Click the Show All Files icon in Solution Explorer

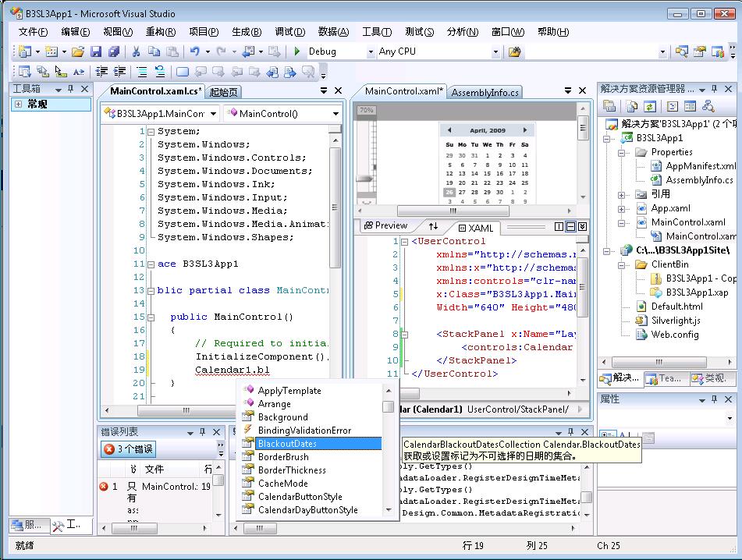[x=631, y=106]
